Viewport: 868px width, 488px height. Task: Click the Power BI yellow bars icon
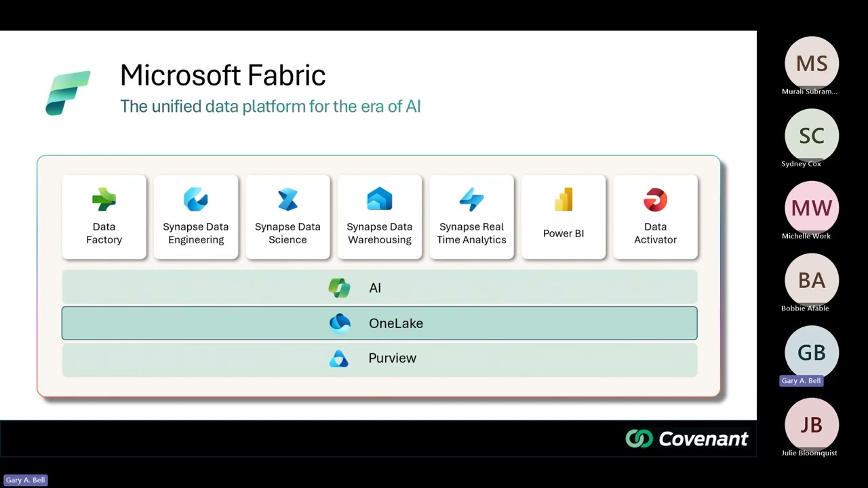point(564,200)
